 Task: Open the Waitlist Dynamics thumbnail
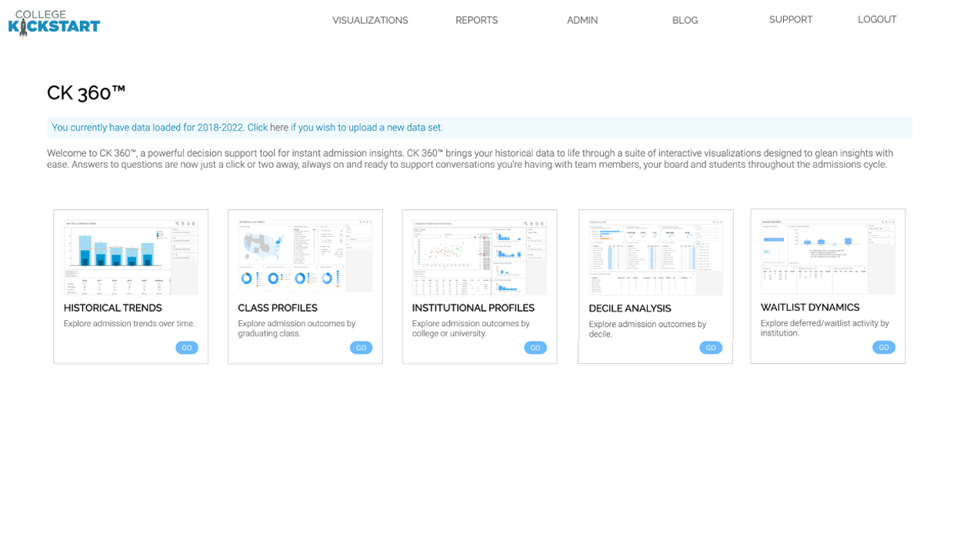pyautogui.click(x=828, y=256)
